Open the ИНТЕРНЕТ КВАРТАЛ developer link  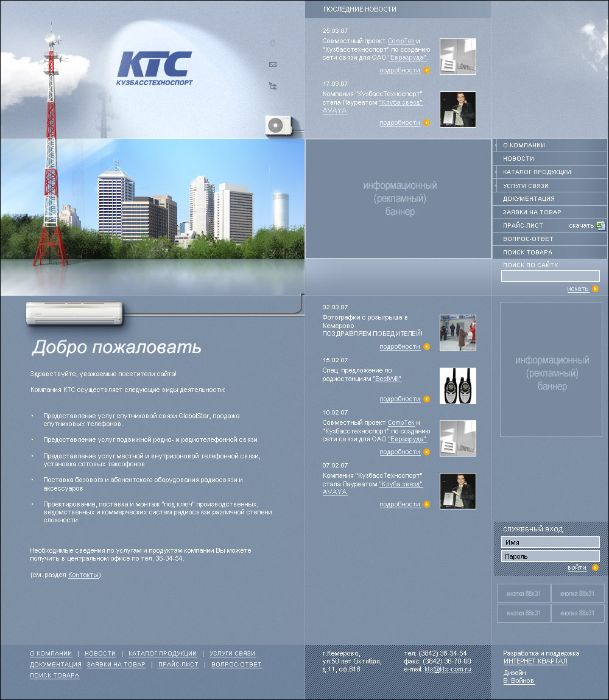(535, 661)
